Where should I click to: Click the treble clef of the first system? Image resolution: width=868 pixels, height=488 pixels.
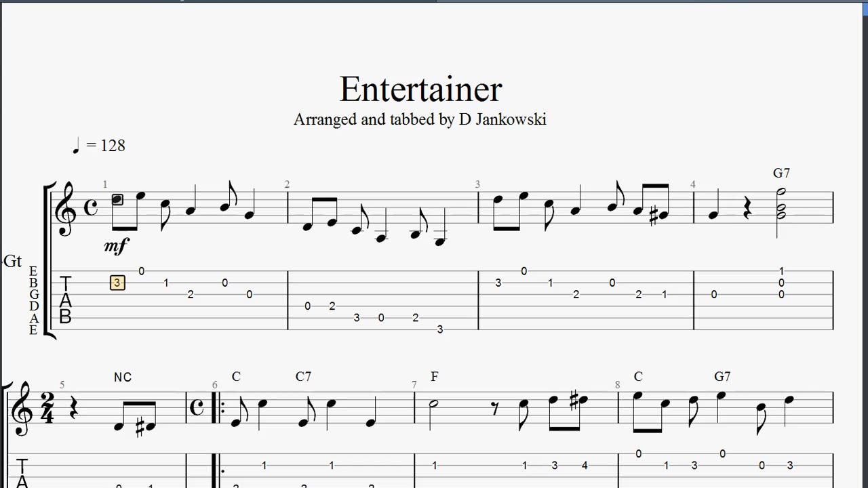[x=66, y=207]
